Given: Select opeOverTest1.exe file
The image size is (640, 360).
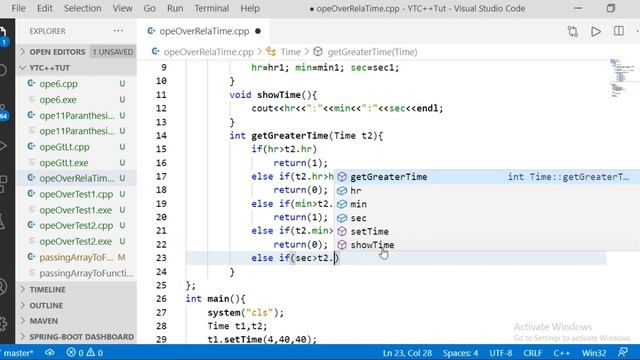Looking at the screenshot, I should click(x=76, y=210).
